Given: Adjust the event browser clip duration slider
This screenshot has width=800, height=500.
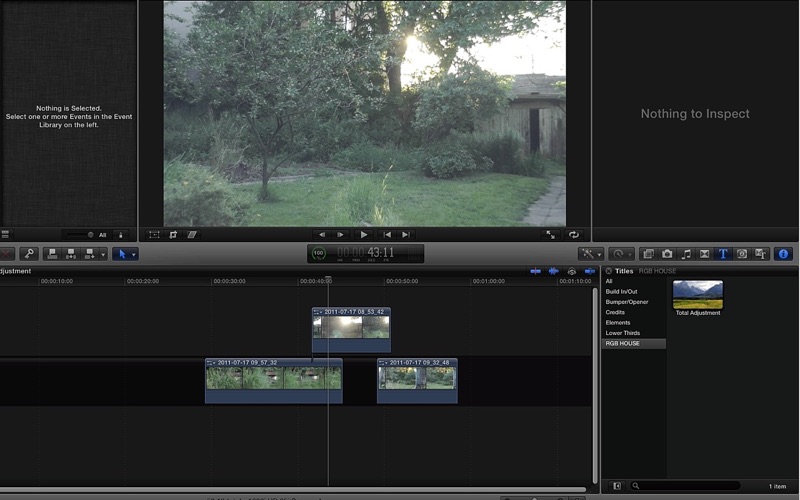Looking at the screenshot, I should (x=78, y=235).
